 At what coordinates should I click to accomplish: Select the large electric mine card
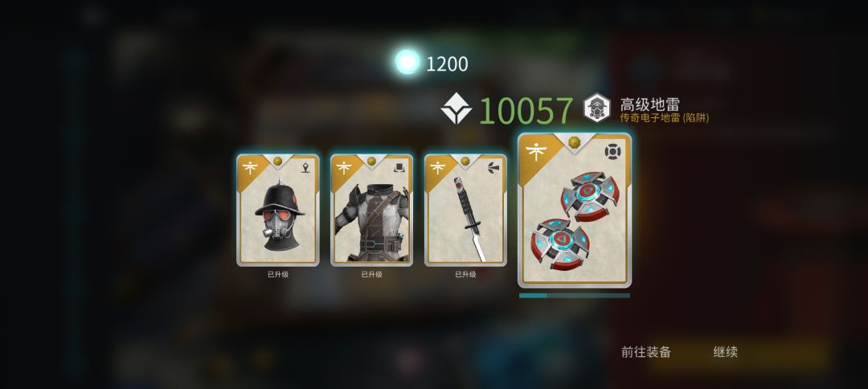coord(575,211)
